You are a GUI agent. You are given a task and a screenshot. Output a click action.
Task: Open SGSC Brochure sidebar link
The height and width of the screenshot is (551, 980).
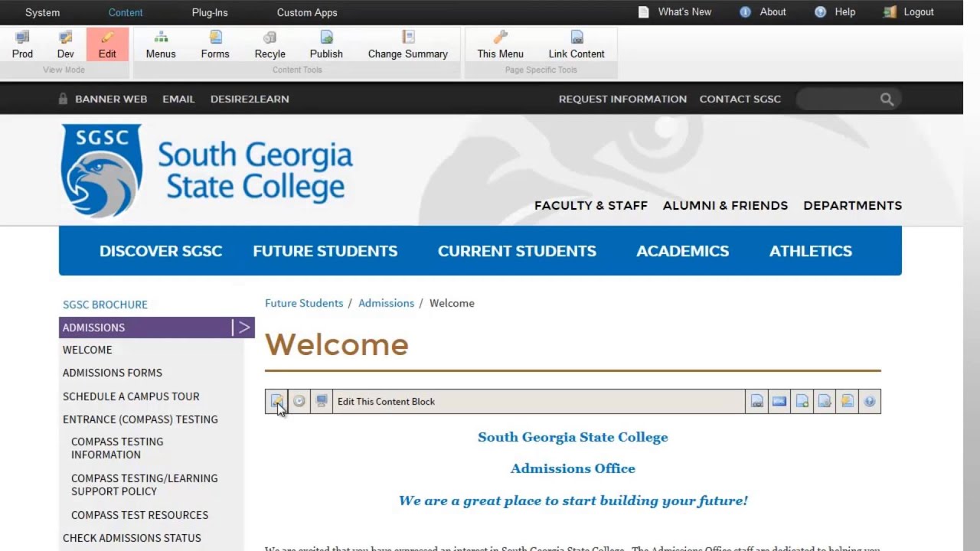point(105,305)
